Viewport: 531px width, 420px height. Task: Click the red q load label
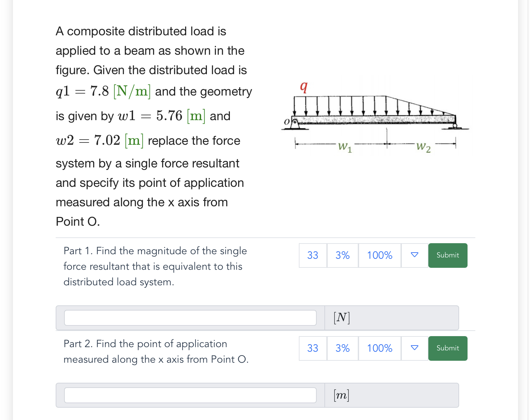(304, 87)
